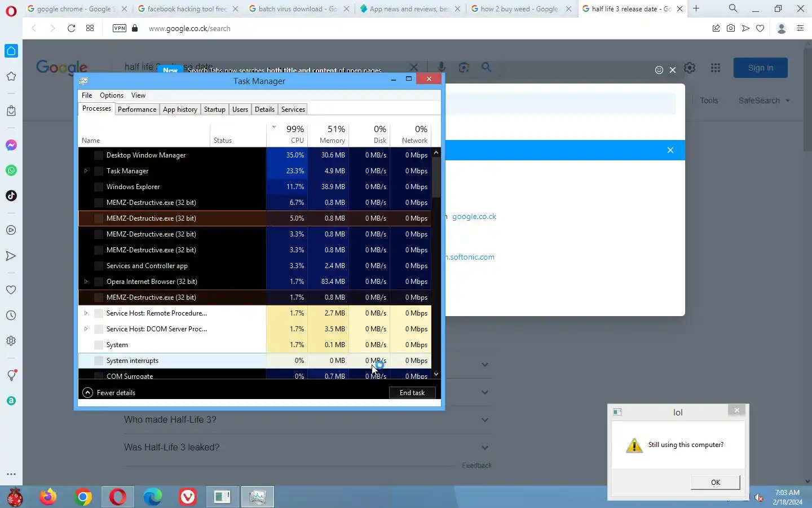Open TikTok in Opera sidebar
812x508 pixels.
click(x=11, y=196)
